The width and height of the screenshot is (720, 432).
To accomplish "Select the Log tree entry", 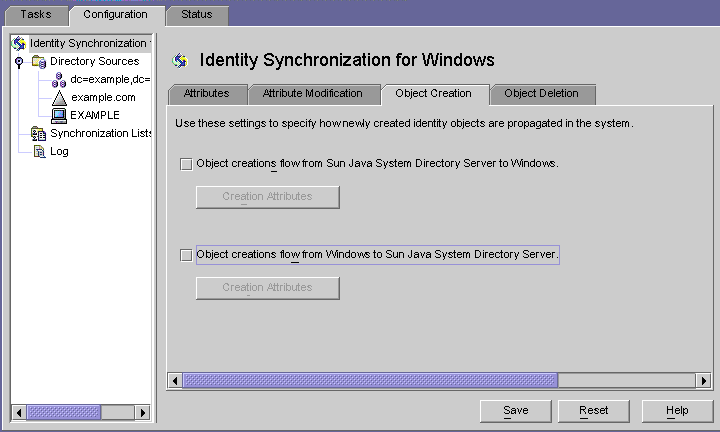I will pyautogui.click(x=59, y=151).
